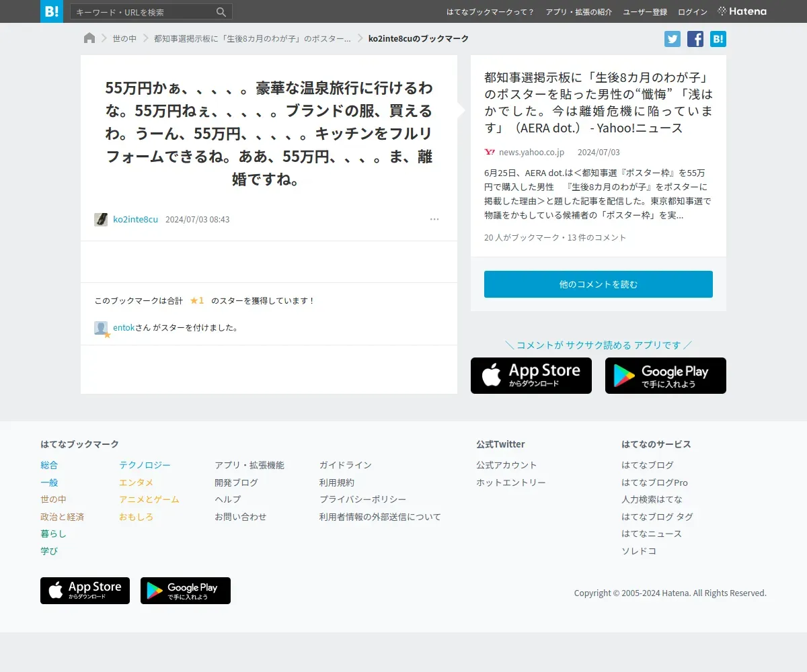This screenshot has width=807, height=672.
Task: Open footer 利用規約 link
Action: (337, 482)
